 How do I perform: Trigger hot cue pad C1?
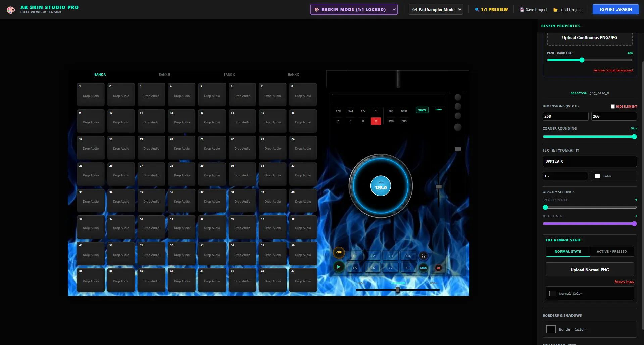click(x=355, y=256)
